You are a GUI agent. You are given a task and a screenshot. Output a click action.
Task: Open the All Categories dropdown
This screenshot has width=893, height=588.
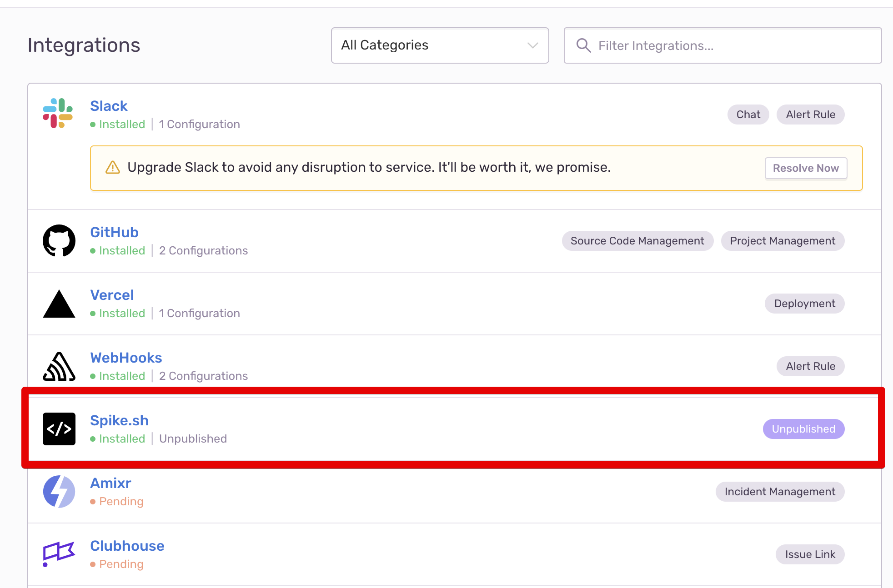click(x=440, y=45)
